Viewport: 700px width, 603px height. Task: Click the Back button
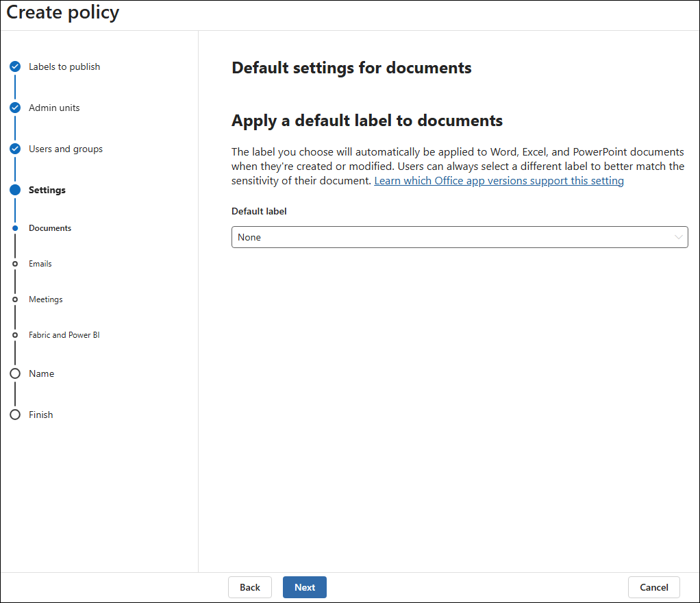coord(250,587)
